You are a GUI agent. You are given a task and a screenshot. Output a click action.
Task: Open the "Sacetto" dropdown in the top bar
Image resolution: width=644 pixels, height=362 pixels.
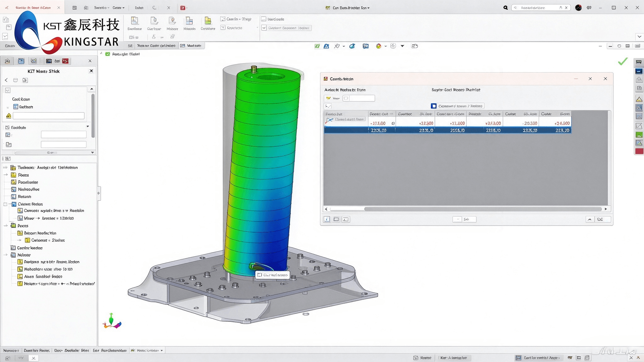pos(102,8)
